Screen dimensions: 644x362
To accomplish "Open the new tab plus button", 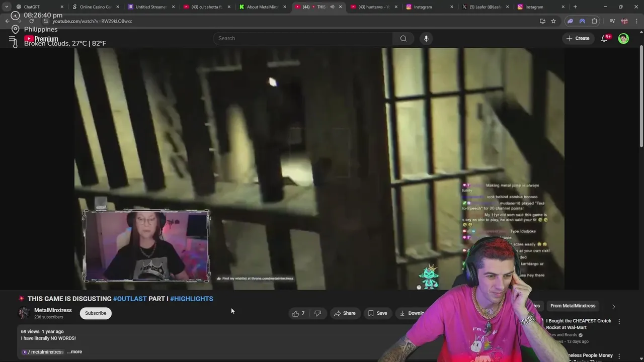I will [575, 7].
